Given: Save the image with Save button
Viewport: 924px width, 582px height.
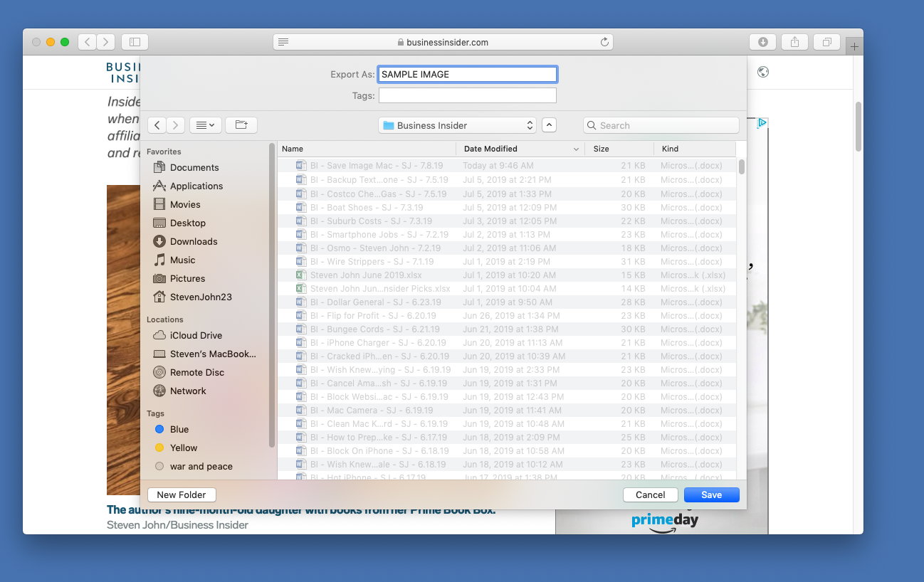Looking at the screenshot, I should coord(712,494).
